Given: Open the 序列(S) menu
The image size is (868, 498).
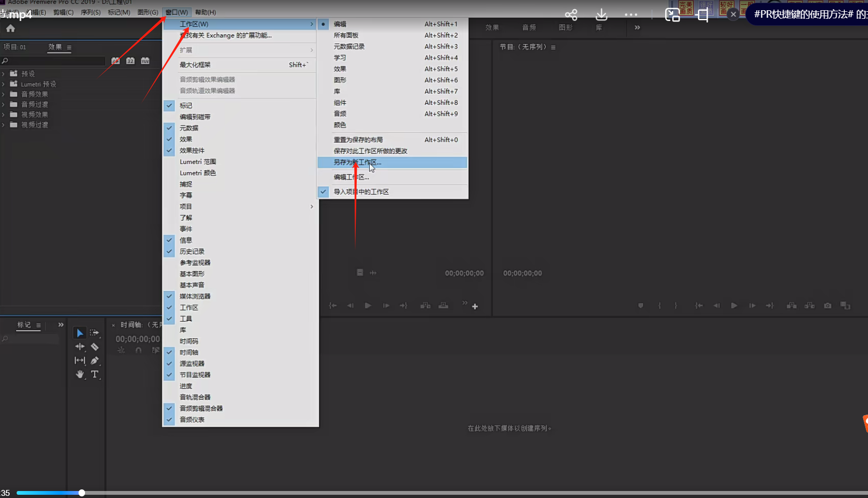Looking at the screenshot, I should pos(90,12).
